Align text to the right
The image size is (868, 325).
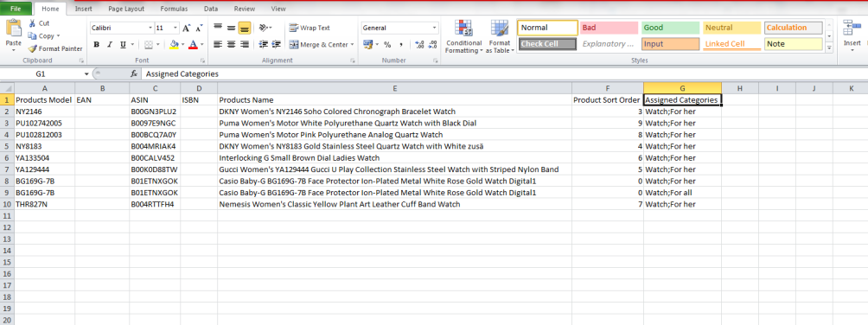tap(244, 45)
